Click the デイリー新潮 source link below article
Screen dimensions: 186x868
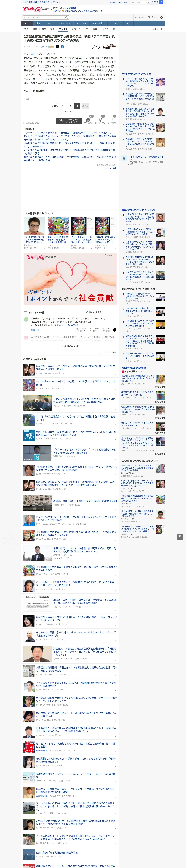coord(111,168)
